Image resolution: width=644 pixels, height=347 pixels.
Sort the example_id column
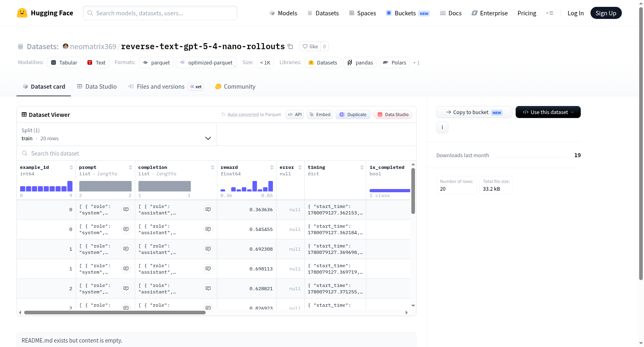[x=71, y=167]
